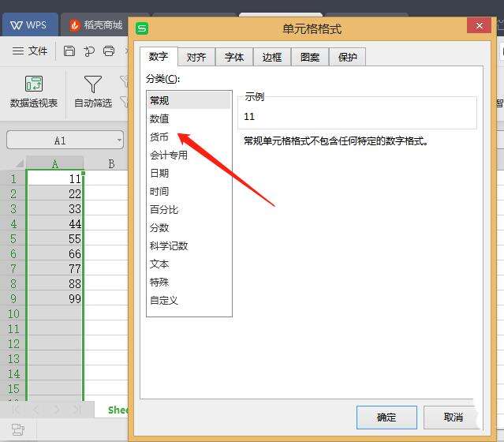Select 百分比 category

(x=189, y=209)
